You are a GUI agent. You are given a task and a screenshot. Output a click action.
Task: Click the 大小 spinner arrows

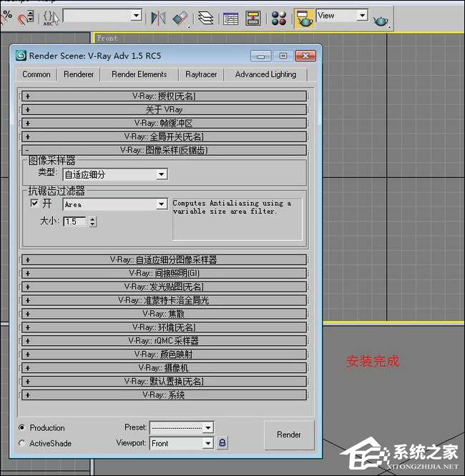point(93,222)
